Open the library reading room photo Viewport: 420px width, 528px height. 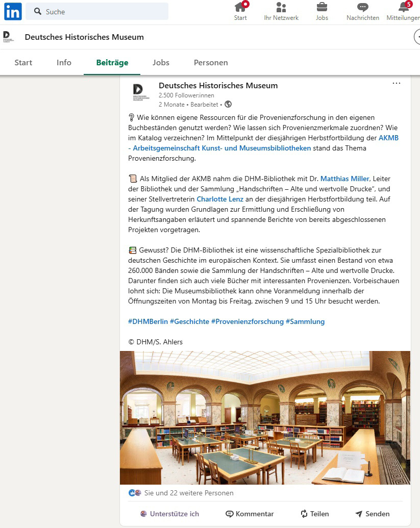coord(265,417)
